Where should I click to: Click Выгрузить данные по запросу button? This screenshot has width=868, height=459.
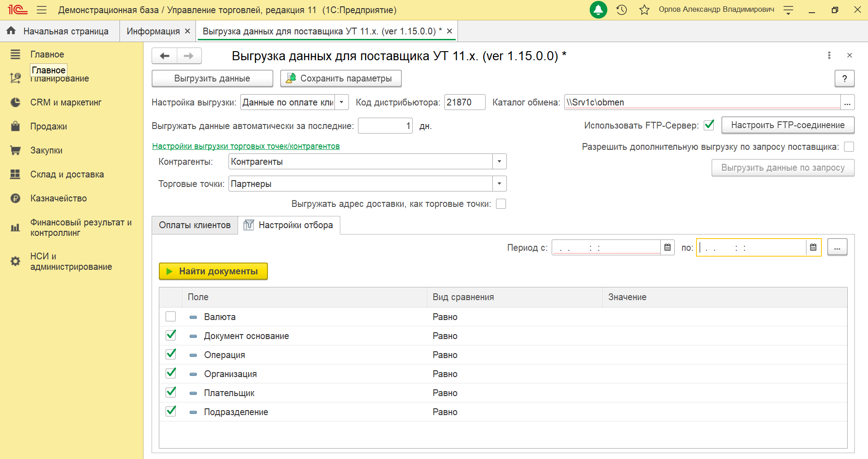click(783, 167)
